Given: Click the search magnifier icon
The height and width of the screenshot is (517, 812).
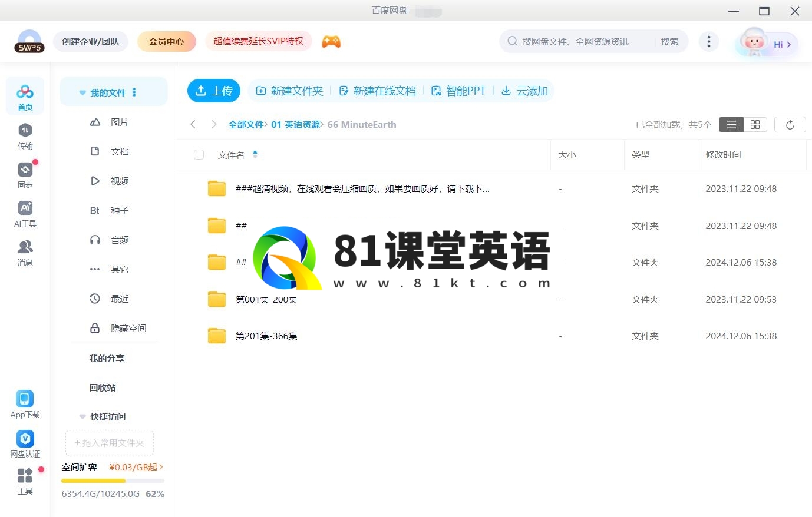Looking at the screenshot, I should pyautogui.click(x=512, y=41).
